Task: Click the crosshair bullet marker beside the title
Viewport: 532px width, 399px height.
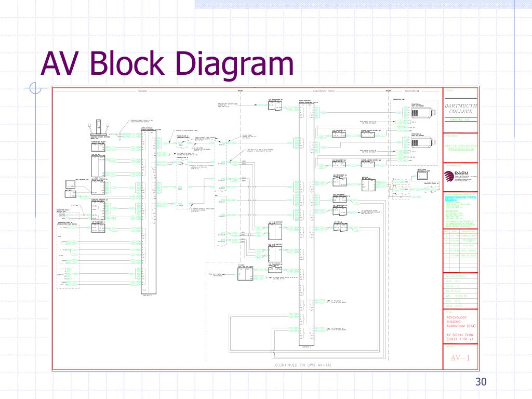Action: pyautogui.click(x=35, y=88)
